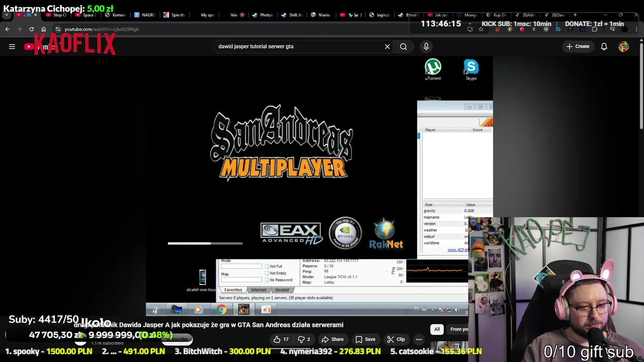Screen dimensions: 644x362
Task: Reload the page with refresh icon
Action: [31, 29]
